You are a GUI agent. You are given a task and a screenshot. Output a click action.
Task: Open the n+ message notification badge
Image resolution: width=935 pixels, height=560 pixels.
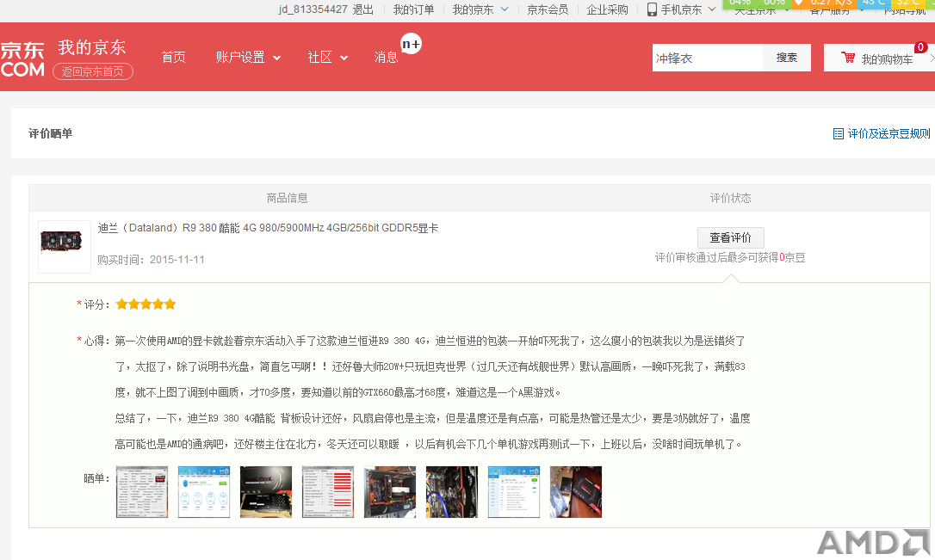click(x=411, y=44)
